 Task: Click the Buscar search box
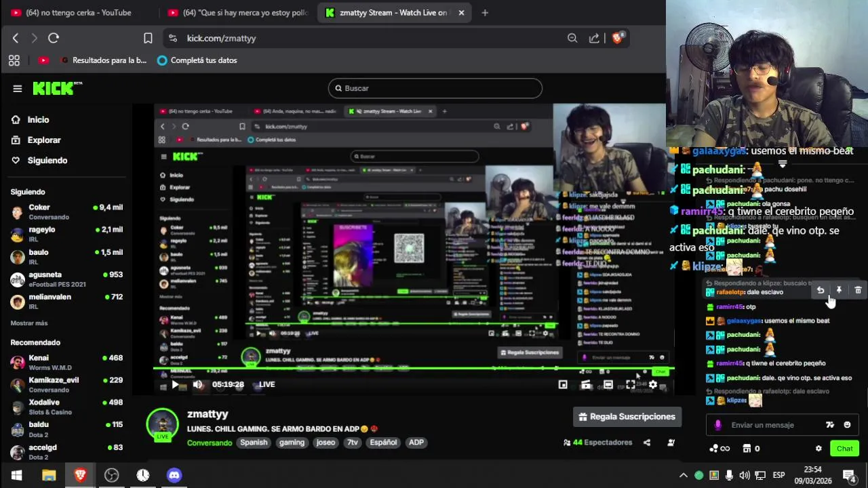tap(435, 88)
